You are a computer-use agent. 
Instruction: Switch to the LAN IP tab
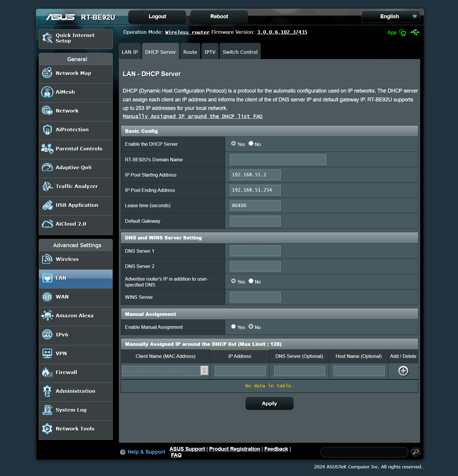pyautogui.click(x=130, y=52)
